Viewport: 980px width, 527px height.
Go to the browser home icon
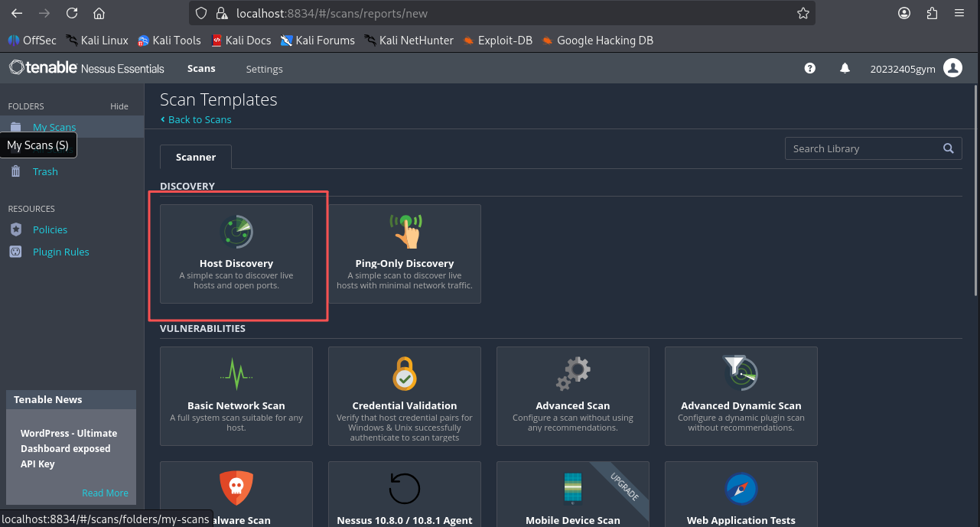pyautogui.click(x=99, y=13)
